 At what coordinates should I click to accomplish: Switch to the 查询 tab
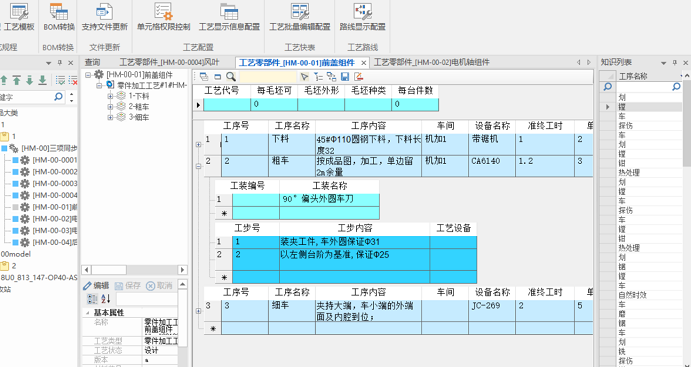93,62
